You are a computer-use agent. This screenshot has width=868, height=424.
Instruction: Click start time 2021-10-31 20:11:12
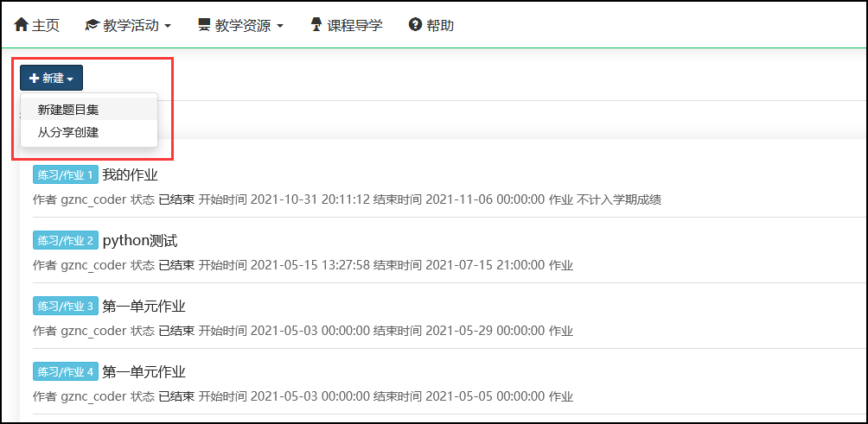pos(310,200)
